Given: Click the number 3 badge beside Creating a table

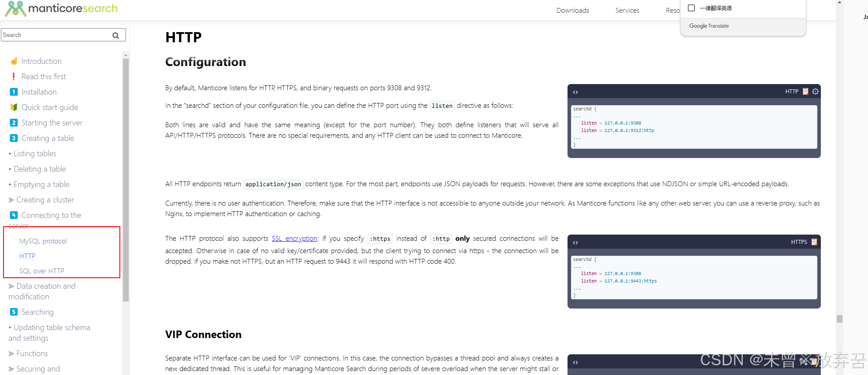Looking at the screenshot, I should 14,138.
